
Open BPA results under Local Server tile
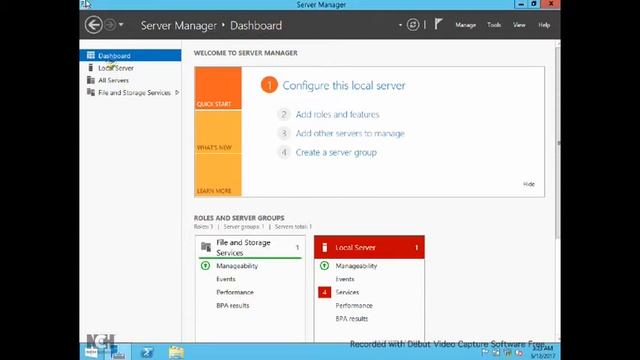point(351,319)
